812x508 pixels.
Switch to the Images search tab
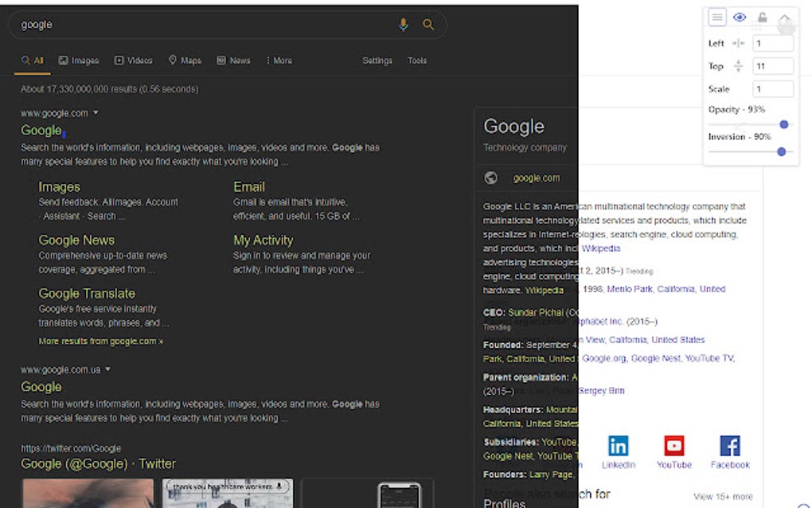click(x=79, y=61)
